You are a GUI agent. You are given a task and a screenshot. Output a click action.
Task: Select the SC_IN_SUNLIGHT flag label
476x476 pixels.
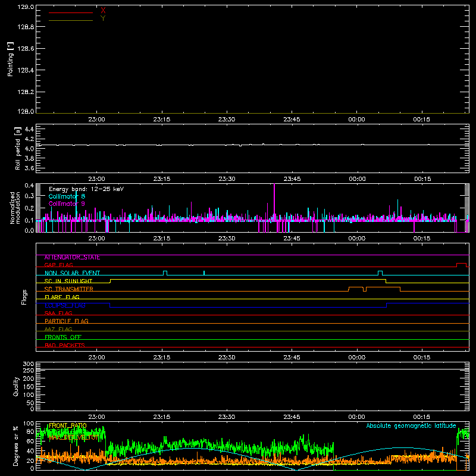68,281
